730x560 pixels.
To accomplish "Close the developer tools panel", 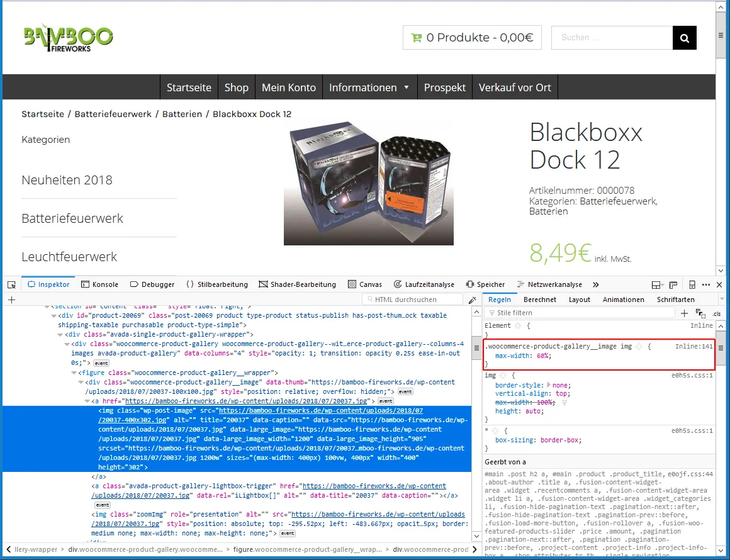I will (x=719, y=284).
